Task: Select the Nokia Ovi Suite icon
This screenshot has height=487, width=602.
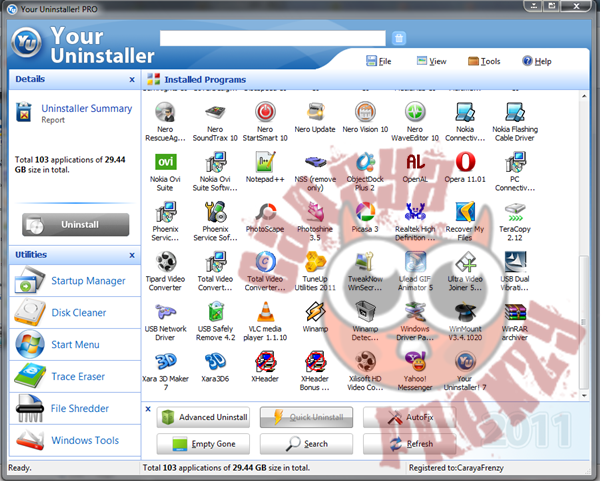Action: click(x=165, y=162)
